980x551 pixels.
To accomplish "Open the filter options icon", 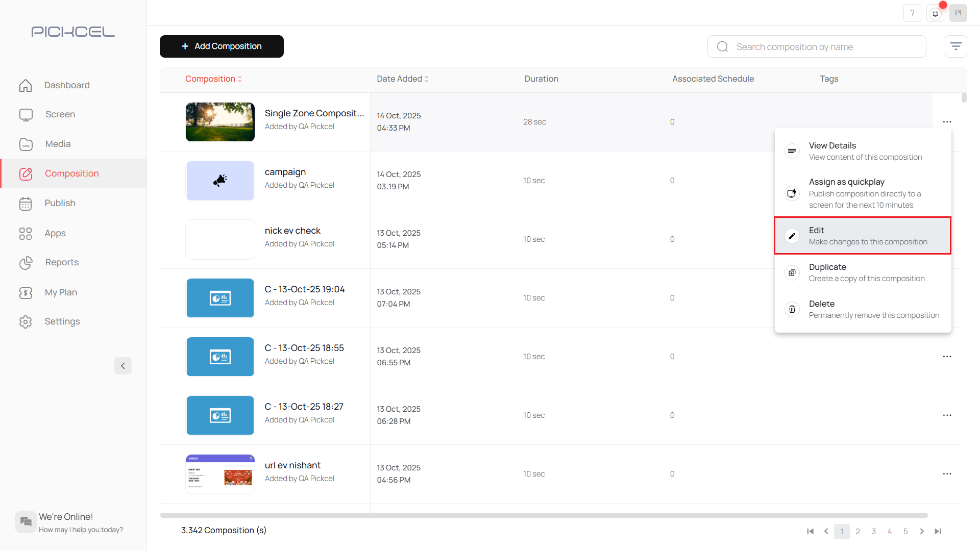I will coord(955,46).
